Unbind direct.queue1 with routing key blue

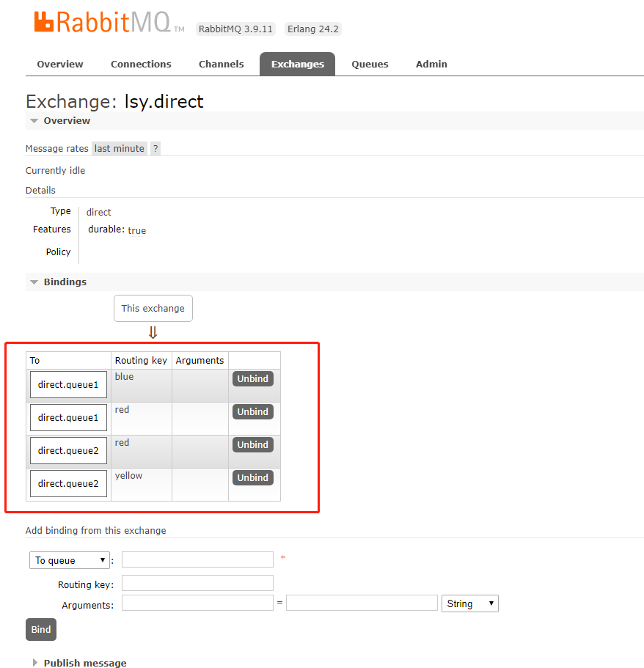click(253, 379)
